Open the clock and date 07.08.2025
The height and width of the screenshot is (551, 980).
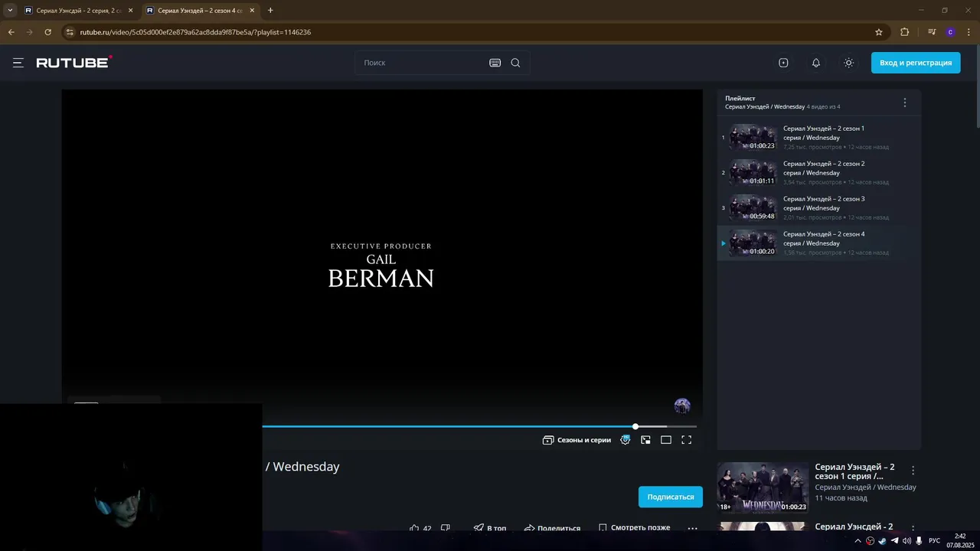960,540
